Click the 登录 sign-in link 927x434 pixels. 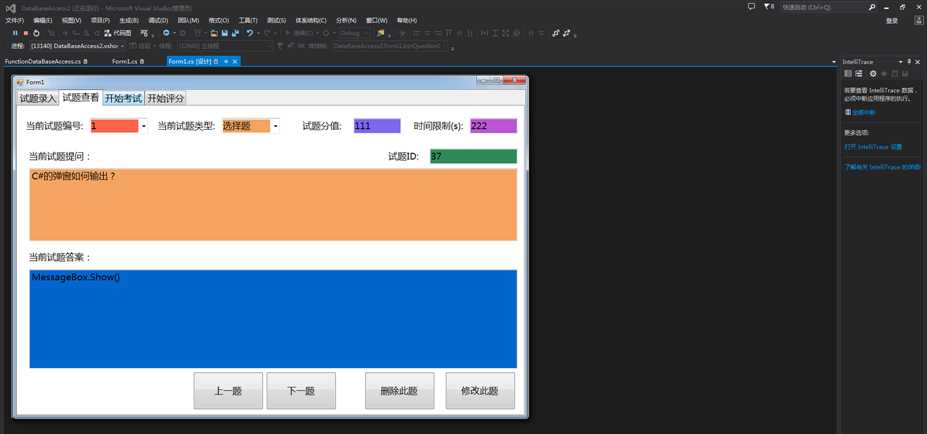892,21
